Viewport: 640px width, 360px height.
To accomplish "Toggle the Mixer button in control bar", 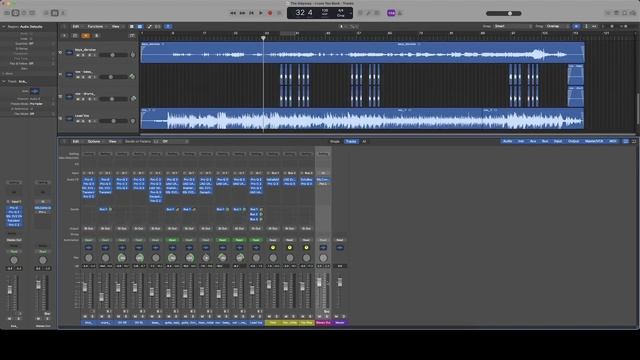I will pos(54,13).
